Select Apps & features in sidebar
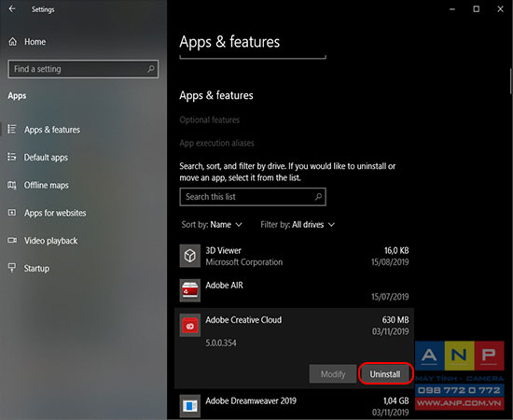 click(52, 130)
